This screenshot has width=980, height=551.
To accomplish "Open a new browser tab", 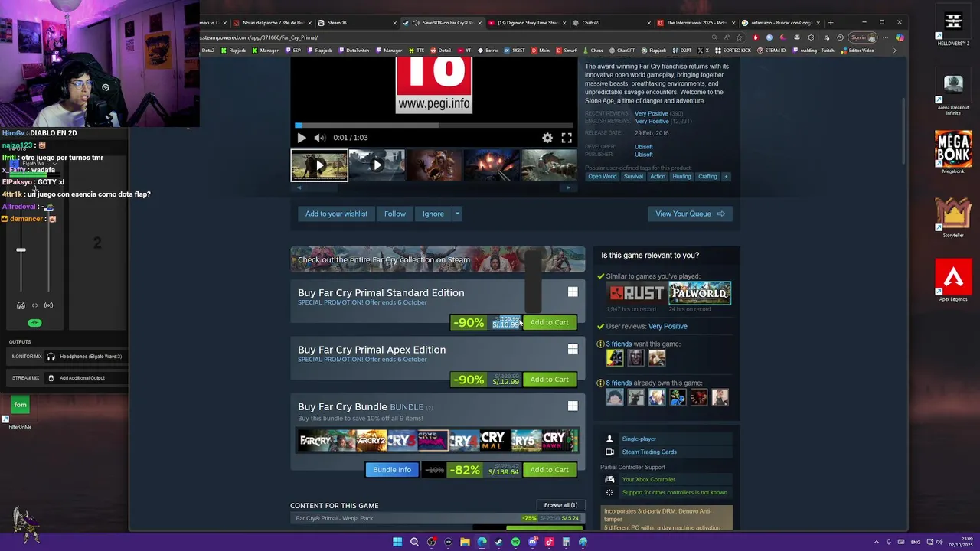I will (831, 23).
